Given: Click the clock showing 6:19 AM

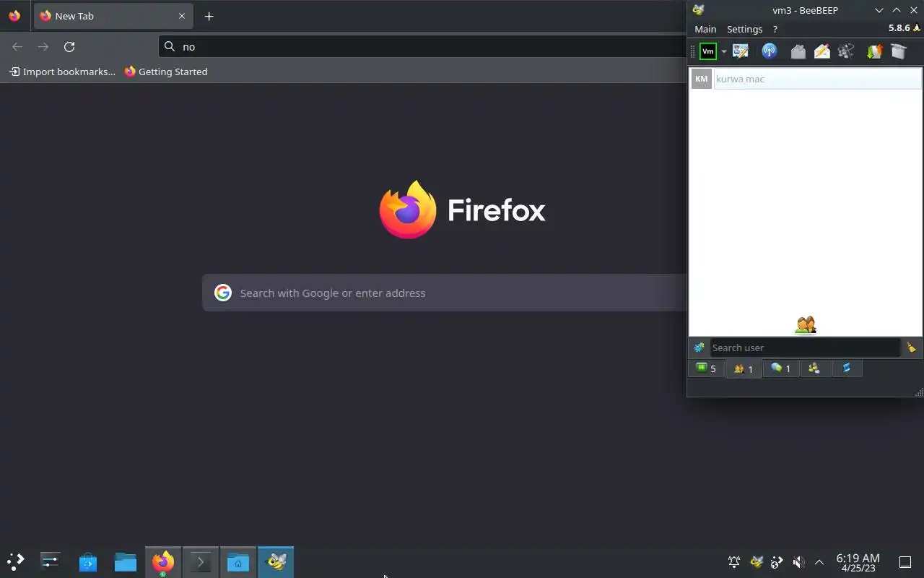Looking at the screenshot, I should pyautogui.click(x=858, y=562).
